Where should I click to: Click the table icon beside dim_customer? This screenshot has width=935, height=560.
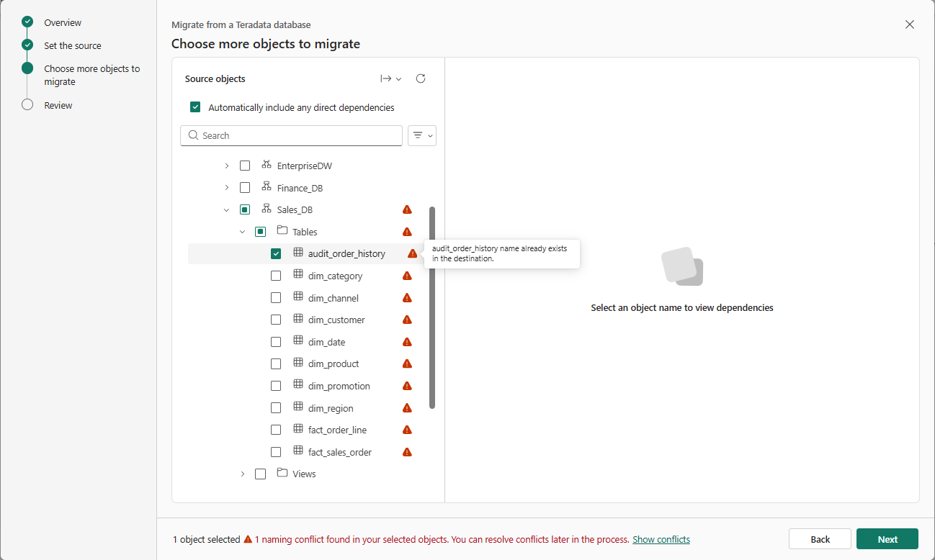pos(298,319)
